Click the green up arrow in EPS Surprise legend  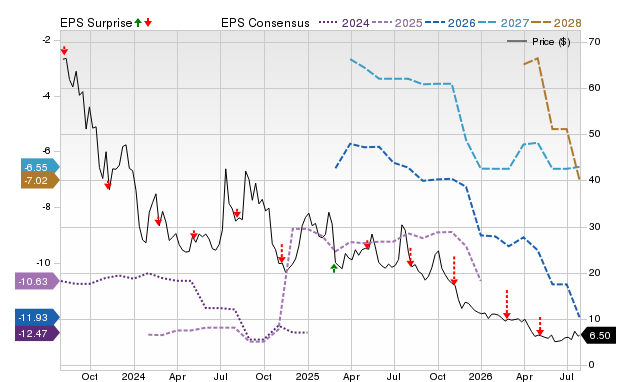click(x=138, y=22)
